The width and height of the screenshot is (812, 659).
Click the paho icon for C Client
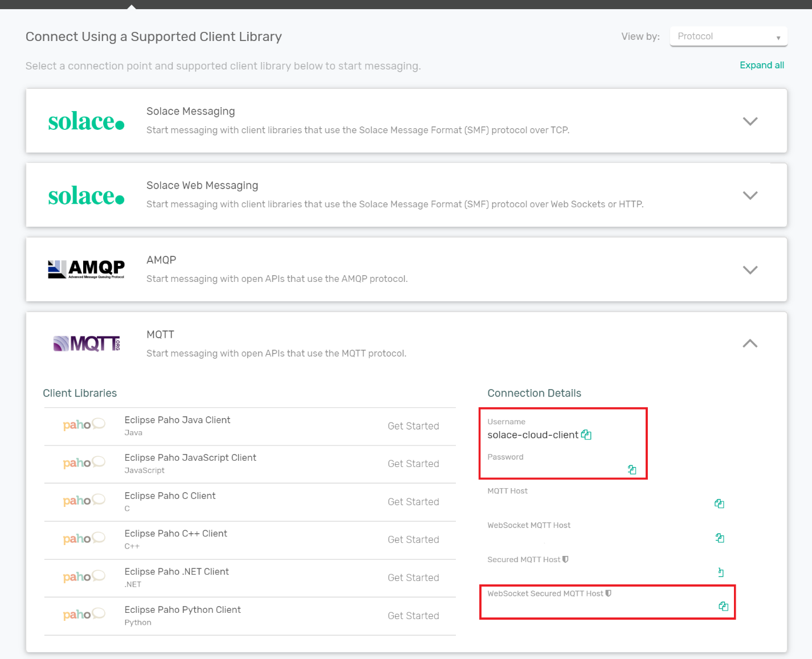[84, 500]
